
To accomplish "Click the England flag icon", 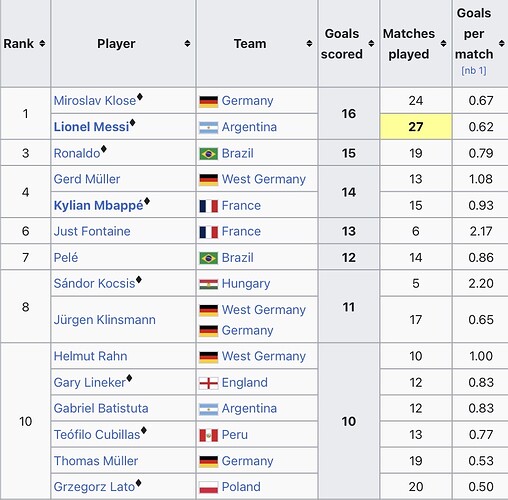I will (209, 383).
